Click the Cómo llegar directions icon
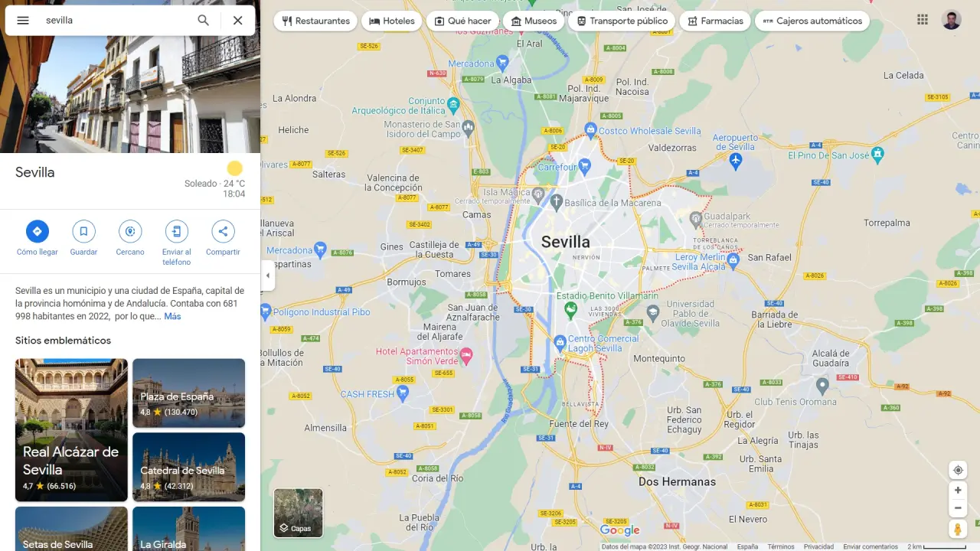This screenshot has width=980, height=551. [38, 231]
